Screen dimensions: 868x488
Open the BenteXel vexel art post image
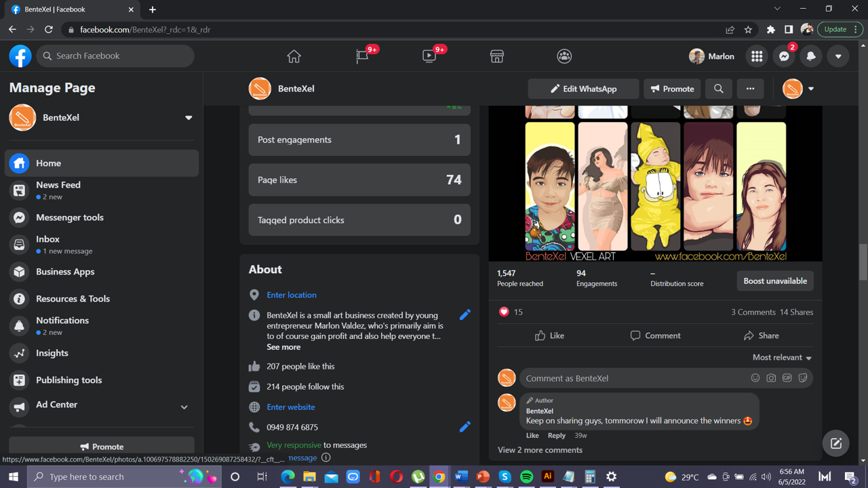pyautogui.click(x=655, y=183)
